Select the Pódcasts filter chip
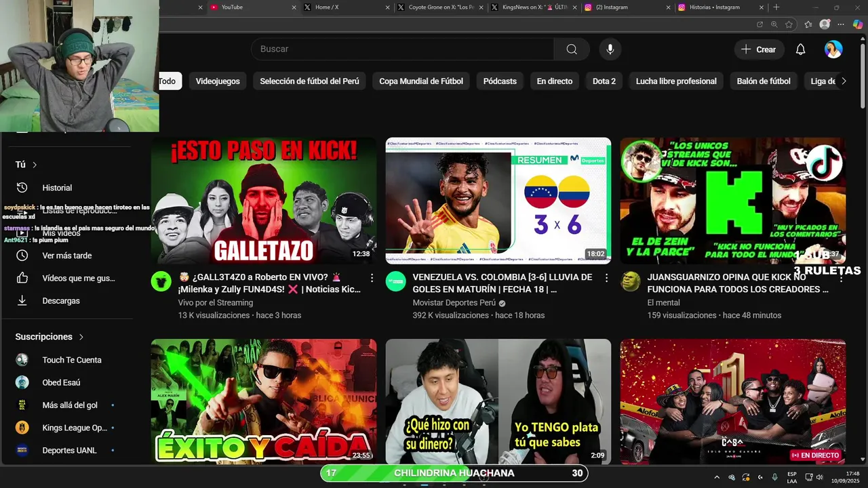The height and width of the screenshot is (488, 868). [x=500, y=81]
